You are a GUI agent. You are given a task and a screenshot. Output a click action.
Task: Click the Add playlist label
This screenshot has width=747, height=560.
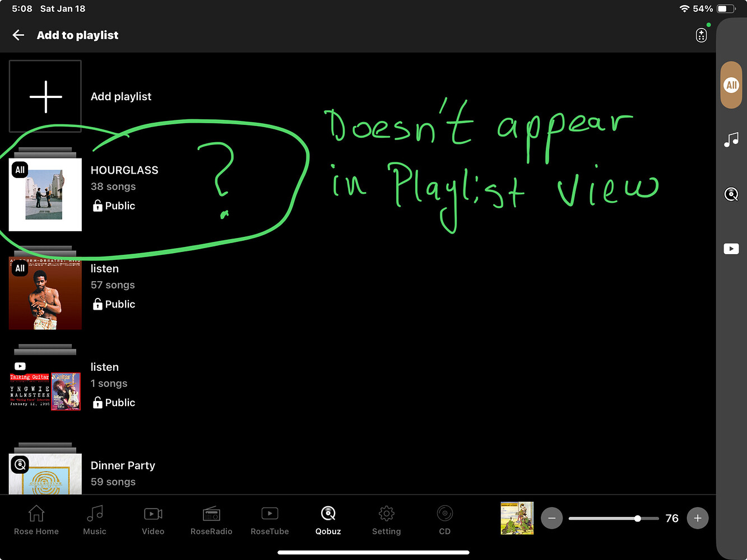tap(121, 96)
